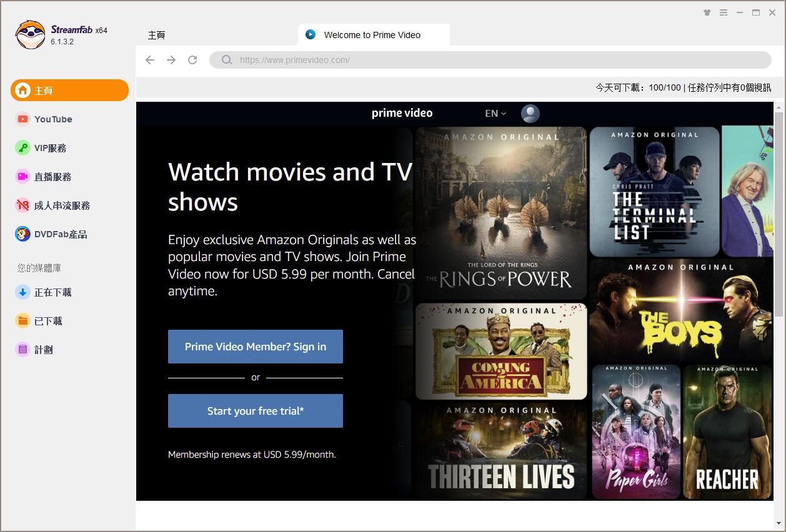786x532 pixels.
Task: Click the Membership renews at USD 5.99/month text
Action: (252, 455)
